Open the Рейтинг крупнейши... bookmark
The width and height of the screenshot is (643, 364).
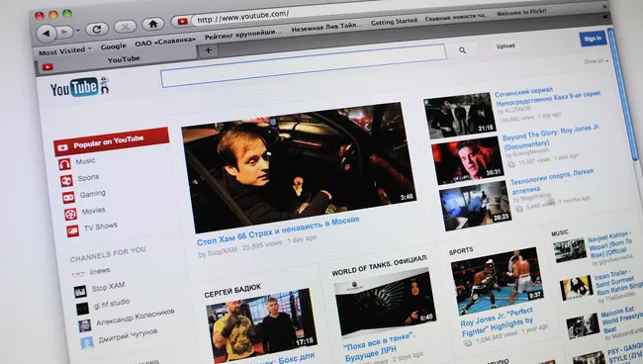[x=243, y=34]
